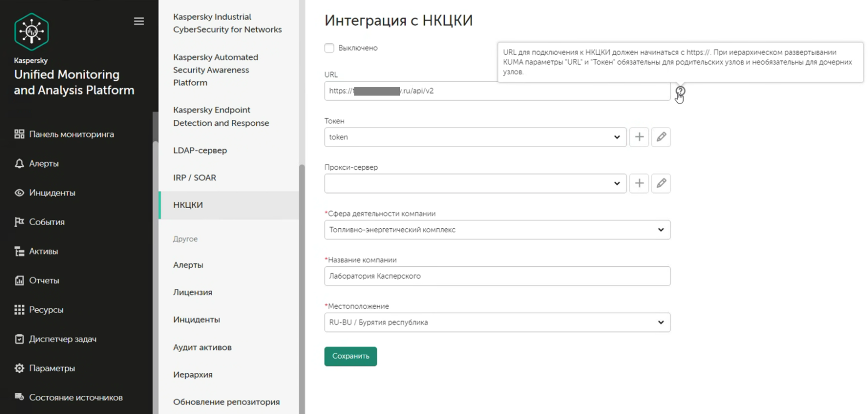Click the Панель мониторинга dashboard icon
The height and width of the screenshot is (414, 868).
tap(19, 134)
